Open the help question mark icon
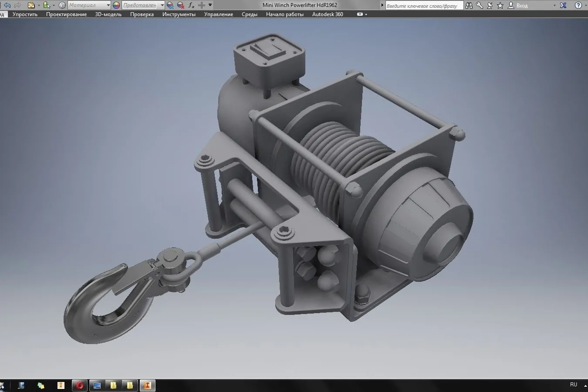 pyautogui.click(x=579, y=5)
